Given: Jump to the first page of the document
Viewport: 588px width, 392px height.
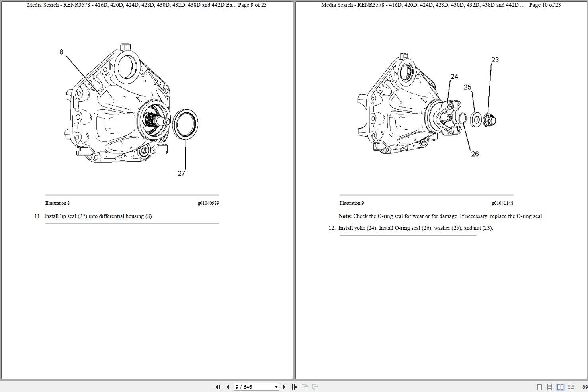Looking at the screenshot, I should click(x=218, y=387).
